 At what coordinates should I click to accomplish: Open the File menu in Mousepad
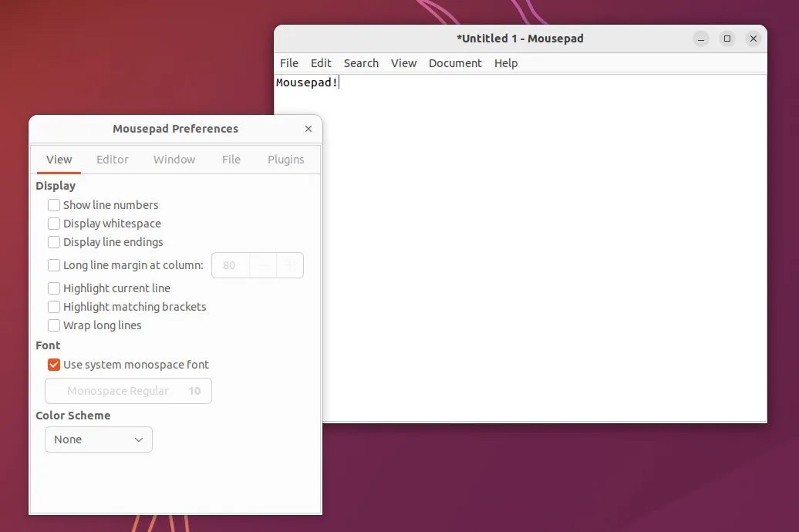pos(289,63)
